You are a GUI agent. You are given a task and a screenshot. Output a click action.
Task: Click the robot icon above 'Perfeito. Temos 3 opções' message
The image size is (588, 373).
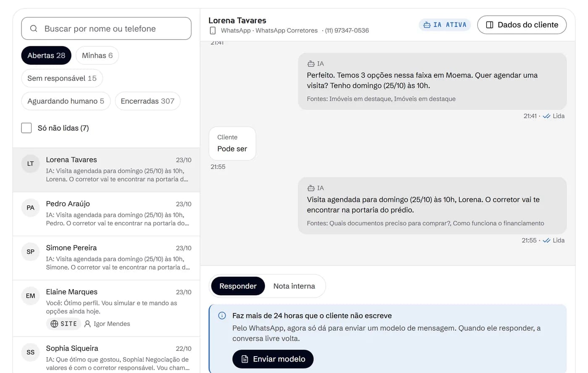[x=311, y=64]
